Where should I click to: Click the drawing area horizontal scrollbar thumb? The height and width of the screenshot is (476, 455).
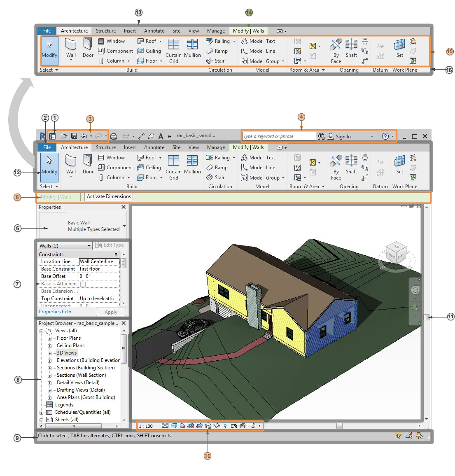click(339, 426)
